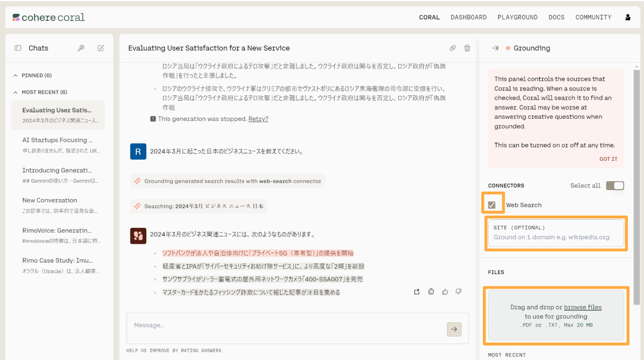644x360 pixels.
Task: Delete conversation using the trash icon
Action: 467,48
